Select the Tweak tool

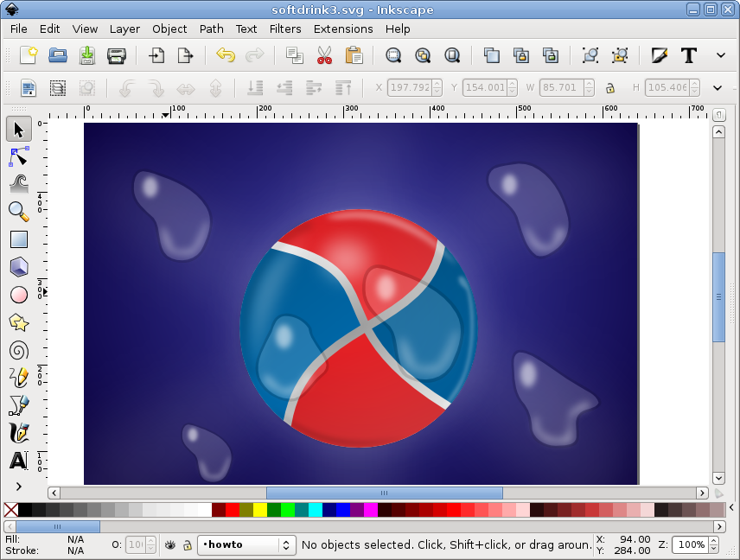(19, 184)
